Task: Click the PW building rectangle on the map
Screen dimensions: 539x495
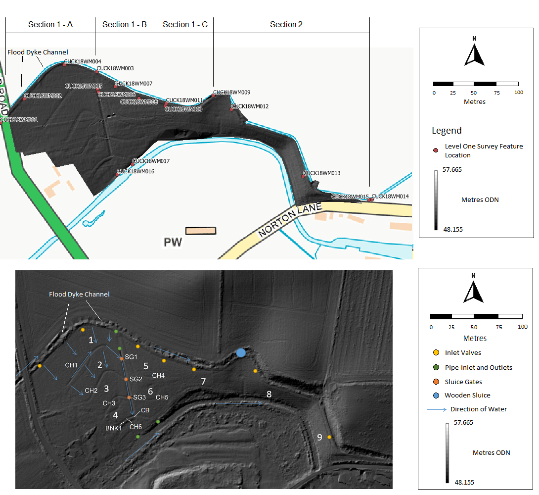Action: (201, 231)
